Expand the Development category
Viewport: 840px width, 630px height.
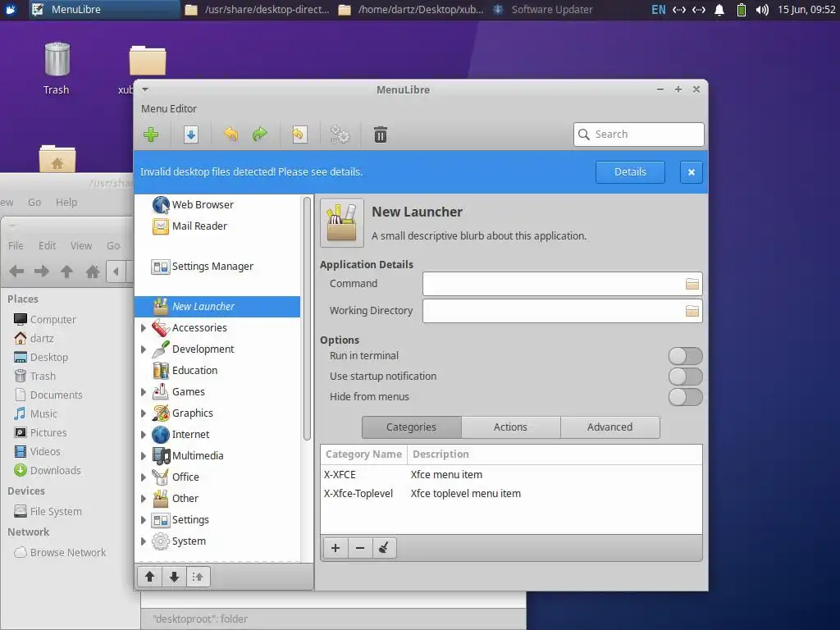point(143,349)
